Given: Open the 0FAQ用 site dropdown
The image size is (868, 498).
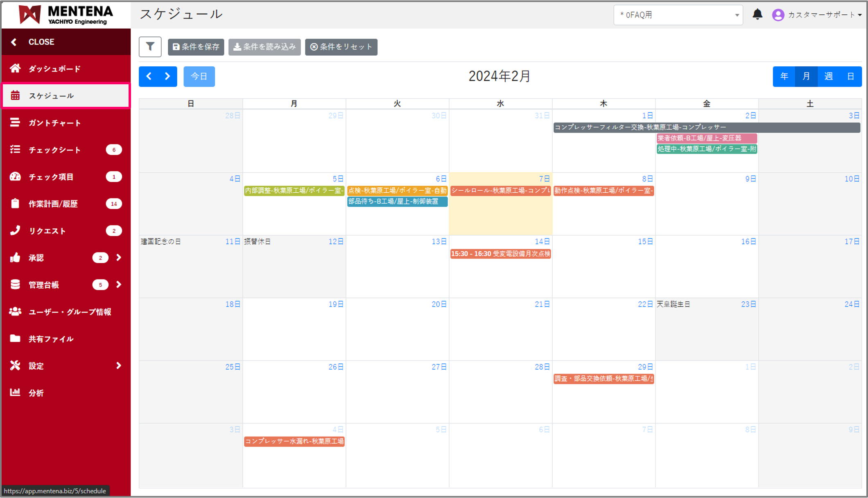Looking at the screenshot, I should [x=678, y=15].
